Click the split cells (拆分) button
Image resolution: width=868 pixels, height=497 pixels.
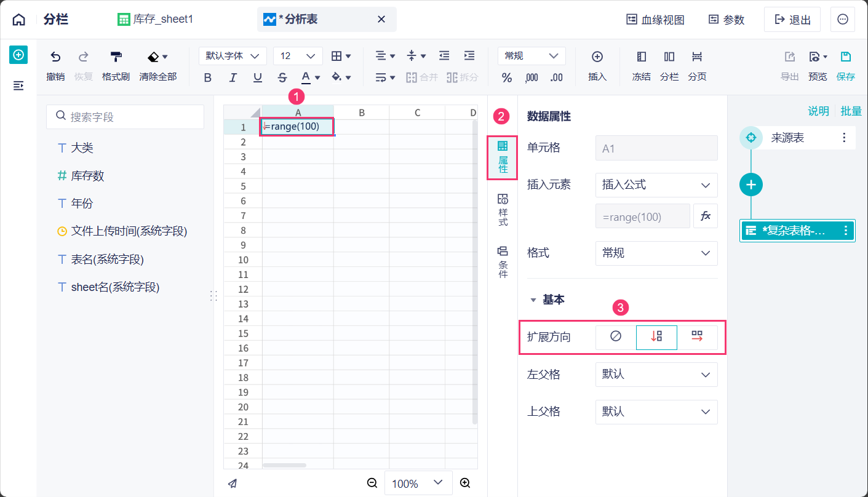(462, 78)
